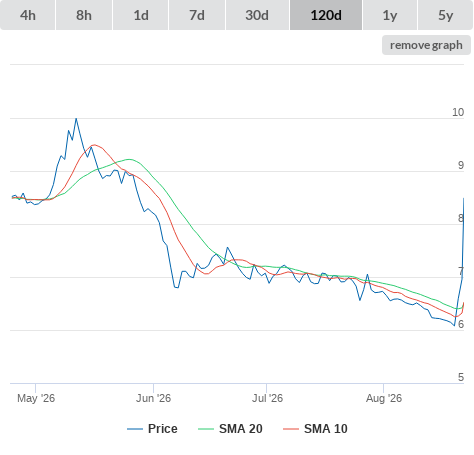
Task: Choose the 7d range tab
Action: [x=197, y=15]
